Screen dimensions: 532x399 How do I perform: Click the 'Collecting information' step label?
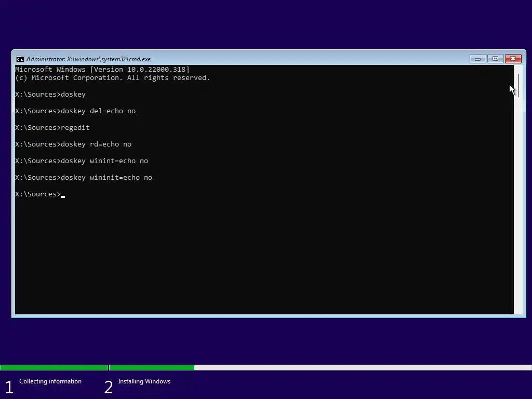(50, 381)
